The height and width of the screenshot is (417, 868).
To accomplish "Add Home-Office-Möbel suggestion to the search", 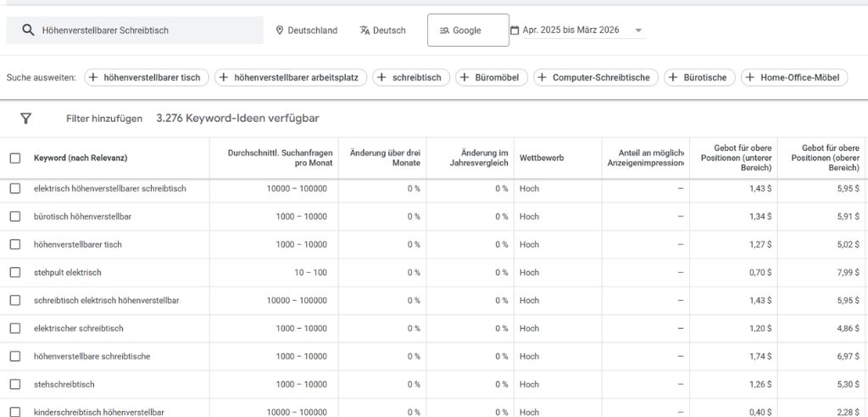I will click(794, 77).
